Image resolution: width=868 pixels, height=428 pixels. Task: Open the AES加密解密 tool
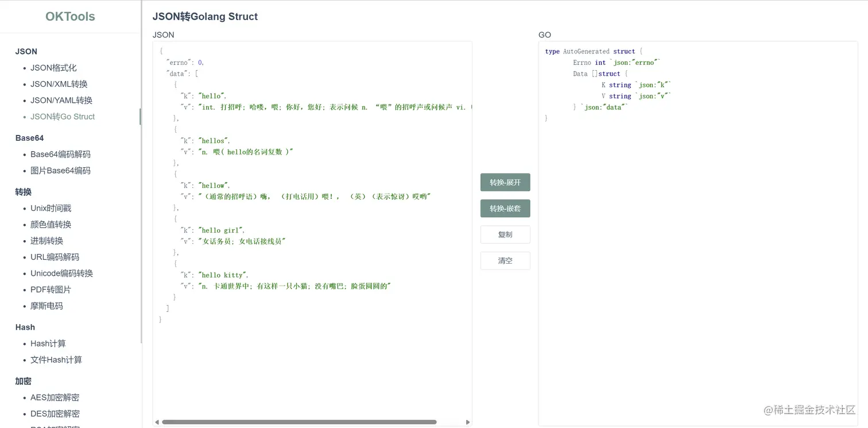tap(55, 398)
